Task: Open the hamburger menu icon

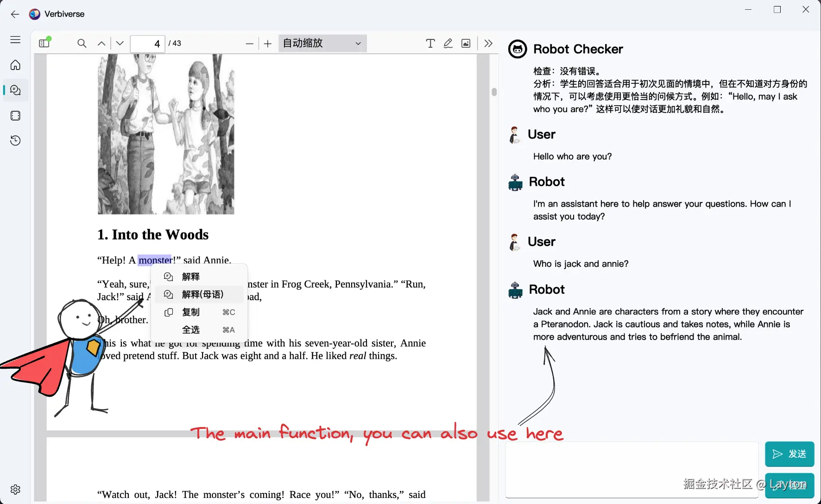Action: 15,39
